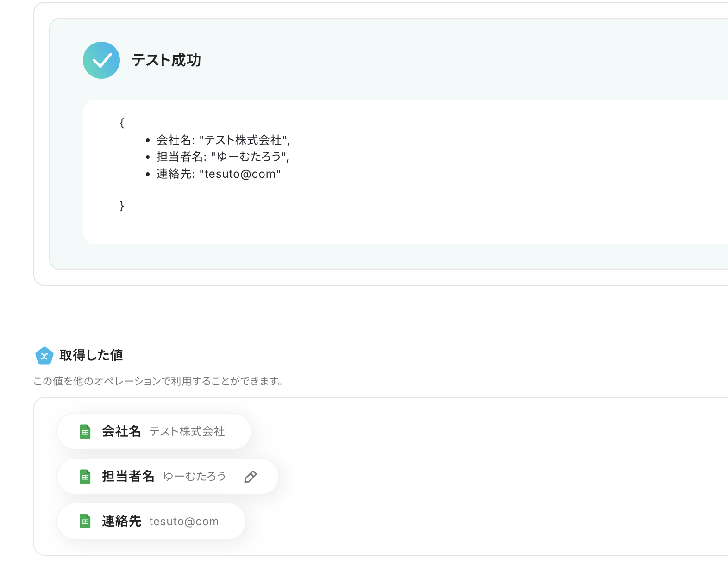
Task: Click the 会社名 line in the result
Action: (223, 140)
